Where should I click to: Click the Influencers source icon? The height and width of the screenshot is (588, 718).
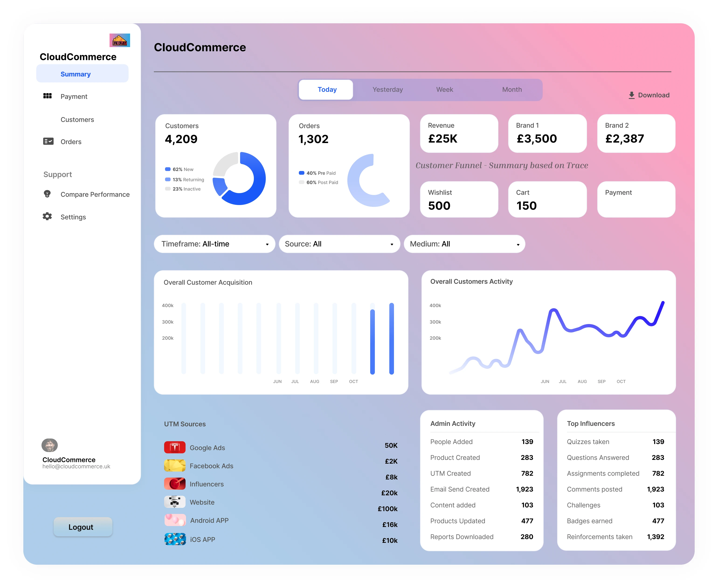pyautogui.click(x=175, y=484)
